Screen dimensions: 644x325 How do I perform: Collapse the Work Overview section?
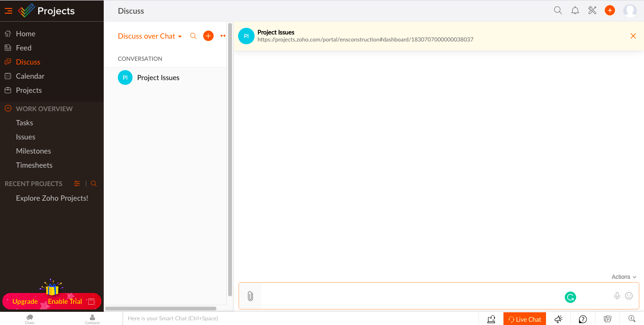coord(8,108)
